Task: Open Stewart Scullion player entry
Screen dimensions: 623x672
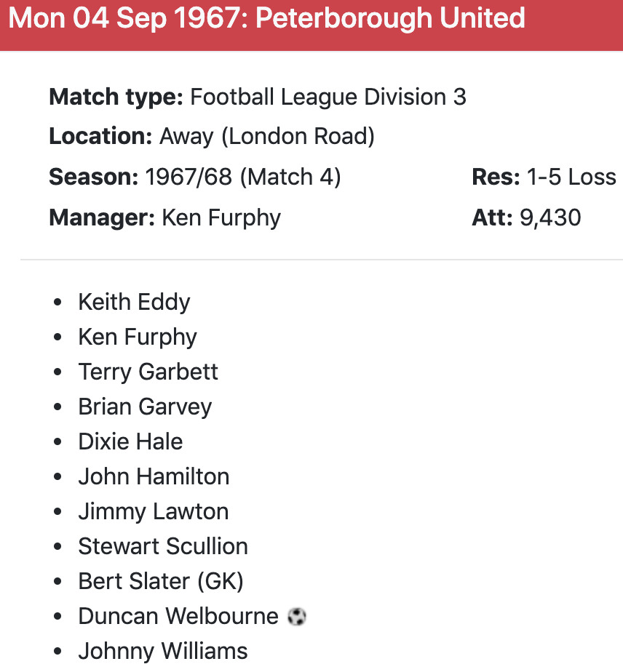Action: [x=163, y=546]
